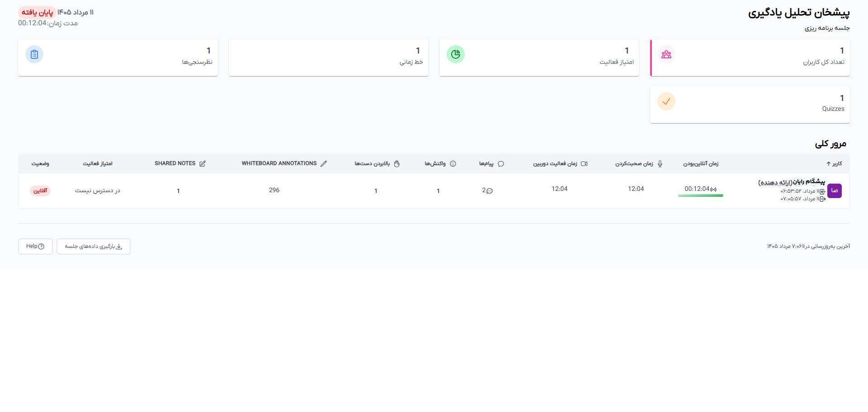Click the activity score pie chart icon
This screenshot has height=412, width=868.
pyautogui.click(x=456, y=54)
